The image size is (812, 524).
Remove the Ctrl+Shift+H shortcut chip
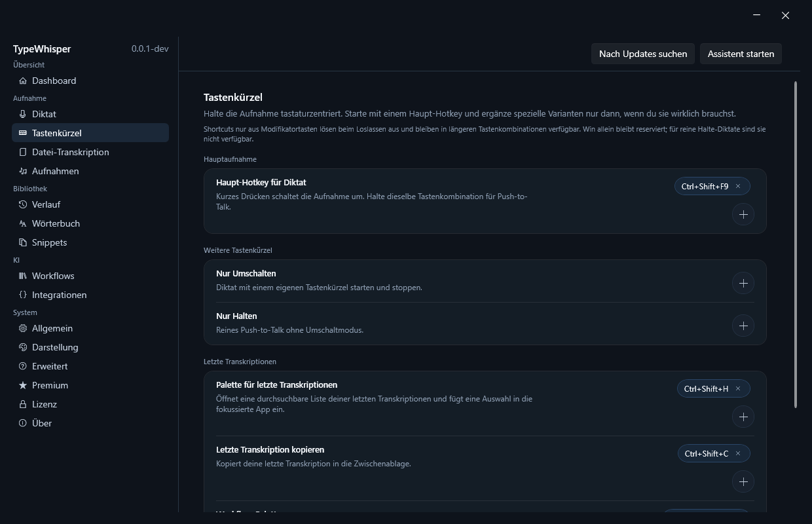pos(738,388)
